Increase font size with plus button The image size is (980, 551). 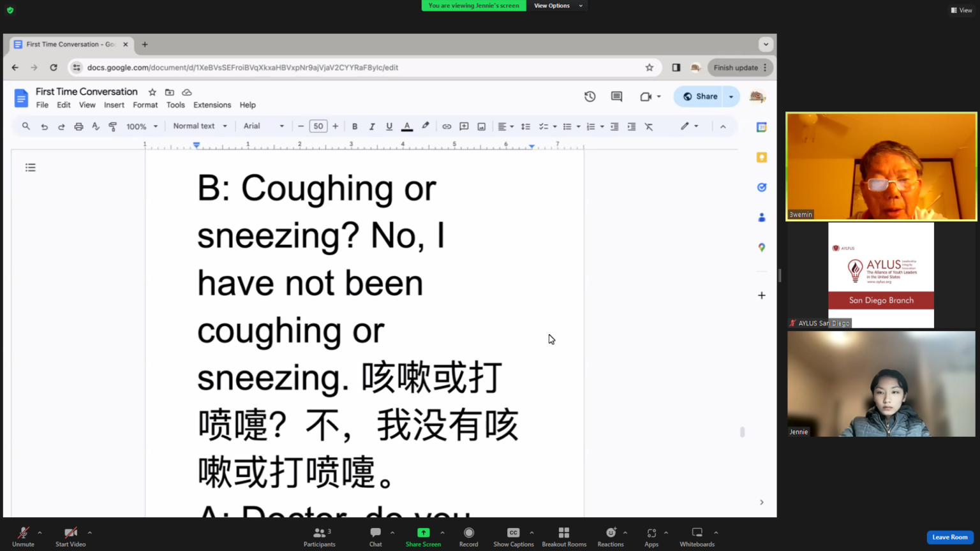[335, 126]
